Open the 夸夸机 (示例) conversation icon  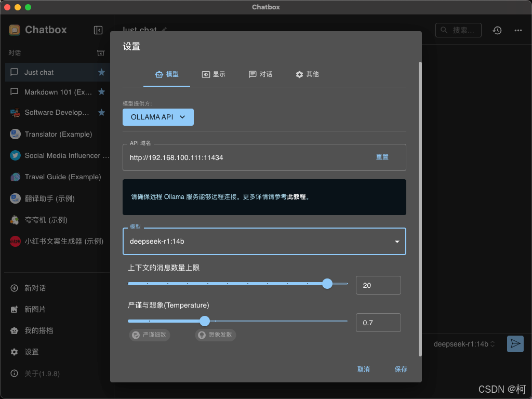pos(15,220)
